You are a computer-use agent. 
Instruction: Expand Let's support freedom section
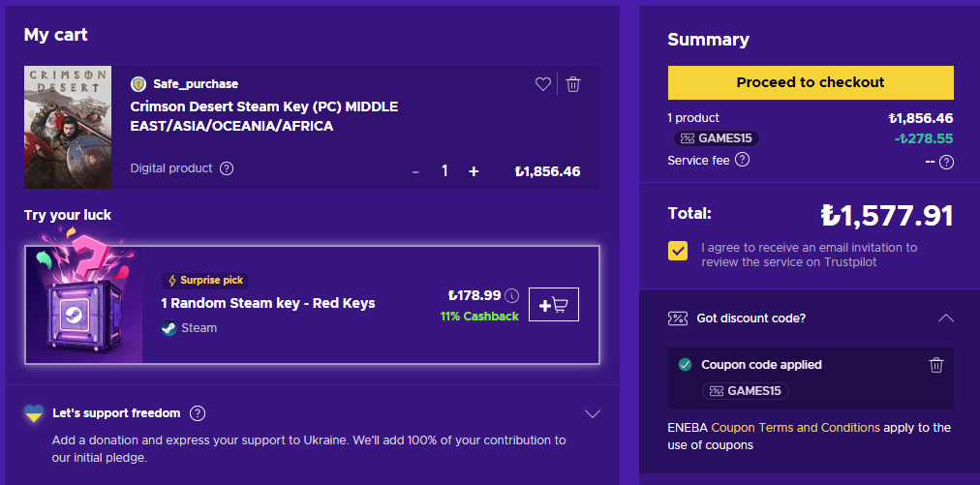(594, 414)
